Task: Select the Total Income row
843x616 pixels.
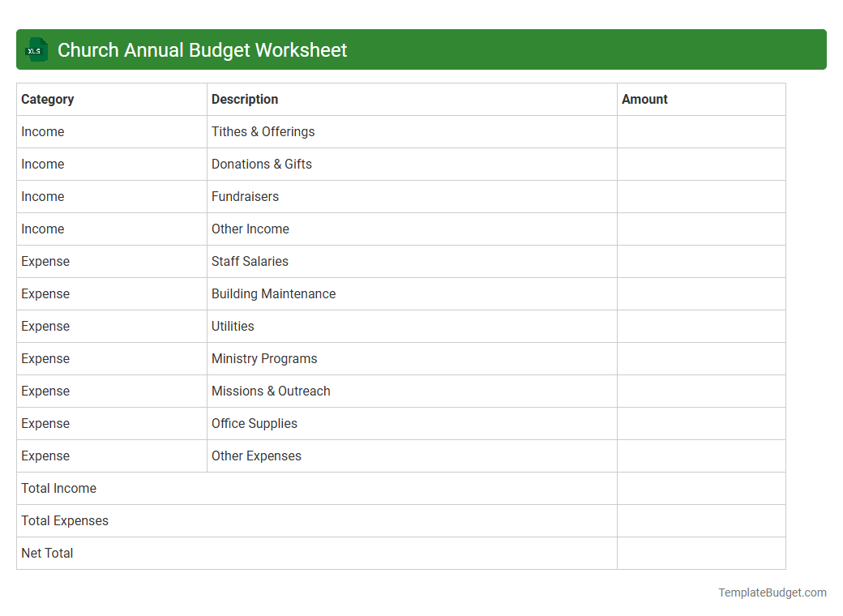Action: 58,488
